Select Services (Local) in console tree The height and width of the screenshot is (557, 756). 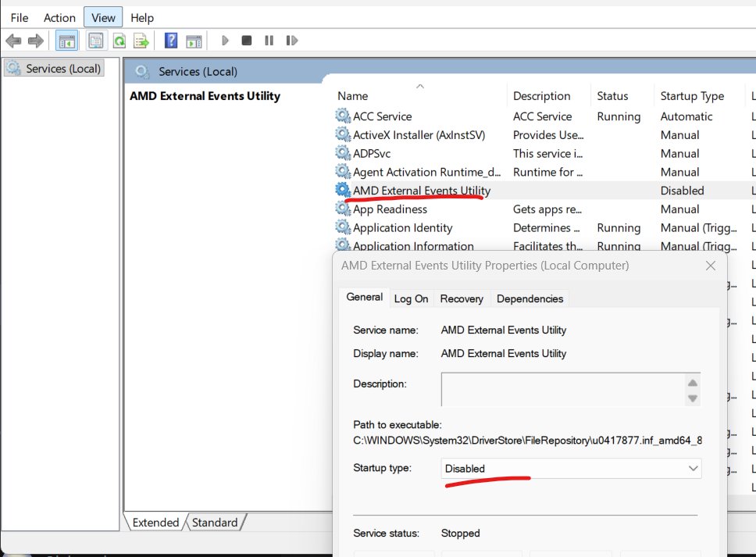click(x=54, y=69)
